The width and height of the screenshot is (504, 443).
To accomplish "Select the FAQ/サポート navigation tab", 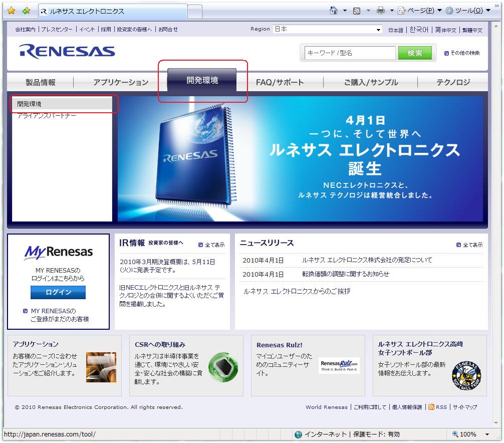I will point(280,83).
